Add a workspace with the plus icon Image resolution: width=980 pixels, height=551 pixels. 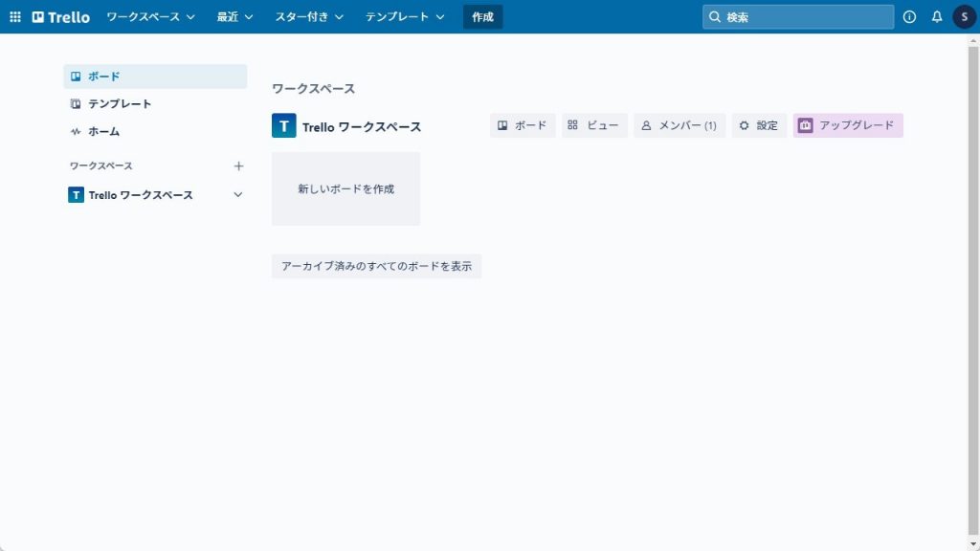pos(238,166)
